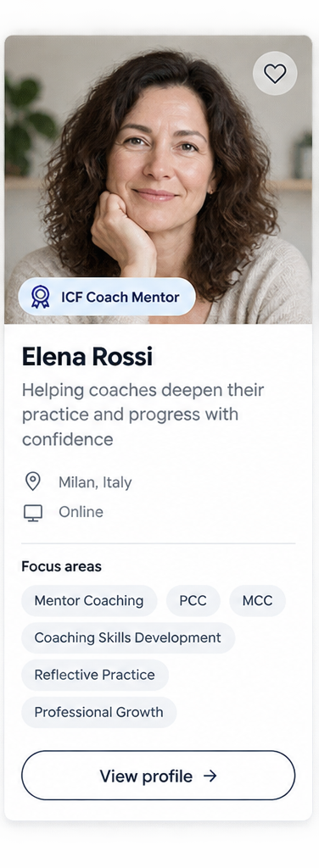The width and height of the screenshot is (319, 868).
Task: Open the View profile button
Action: (x=159, y=775)
